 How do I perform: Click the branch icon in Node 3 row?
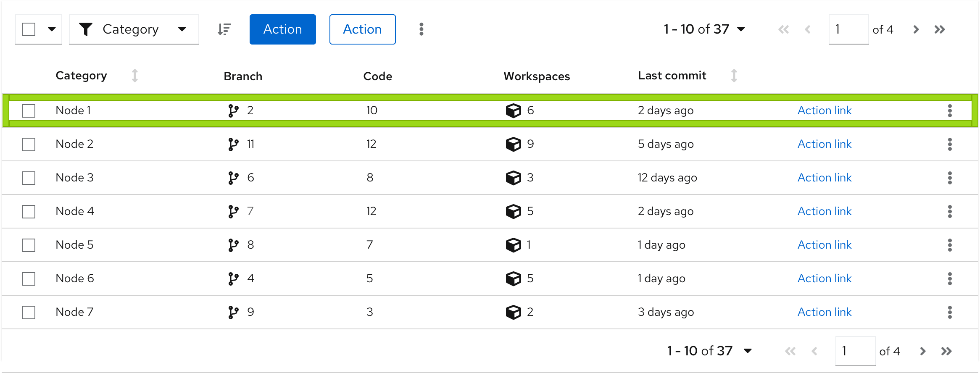(x=233, y=178)
